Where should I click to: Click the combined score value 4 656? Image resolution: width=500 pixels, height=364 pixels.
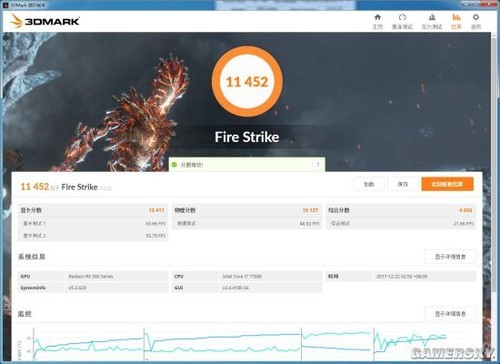click(x=466, y=210)
